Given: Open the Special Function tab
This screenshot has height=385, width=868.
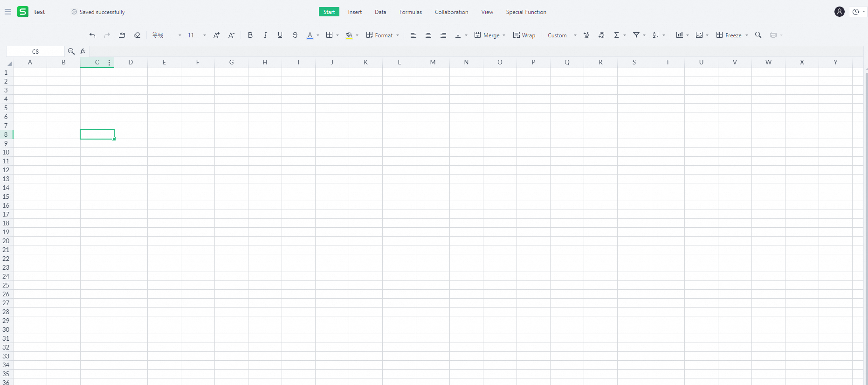Looking at the screenshot, I should [x=526, y=12].
